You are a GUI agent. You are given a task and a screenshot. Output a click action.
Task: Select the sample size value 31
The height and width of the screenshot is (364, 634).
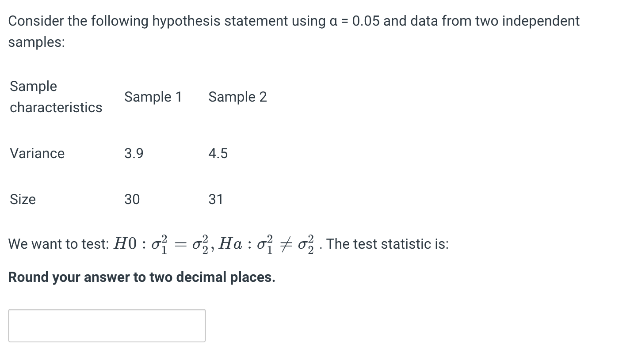point(216,199)
